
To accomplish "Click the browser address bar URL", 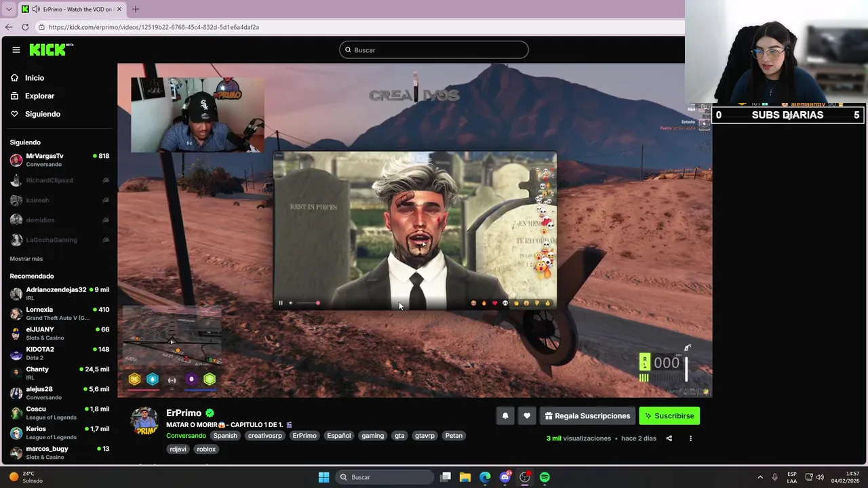I will [x=154, y=27].
